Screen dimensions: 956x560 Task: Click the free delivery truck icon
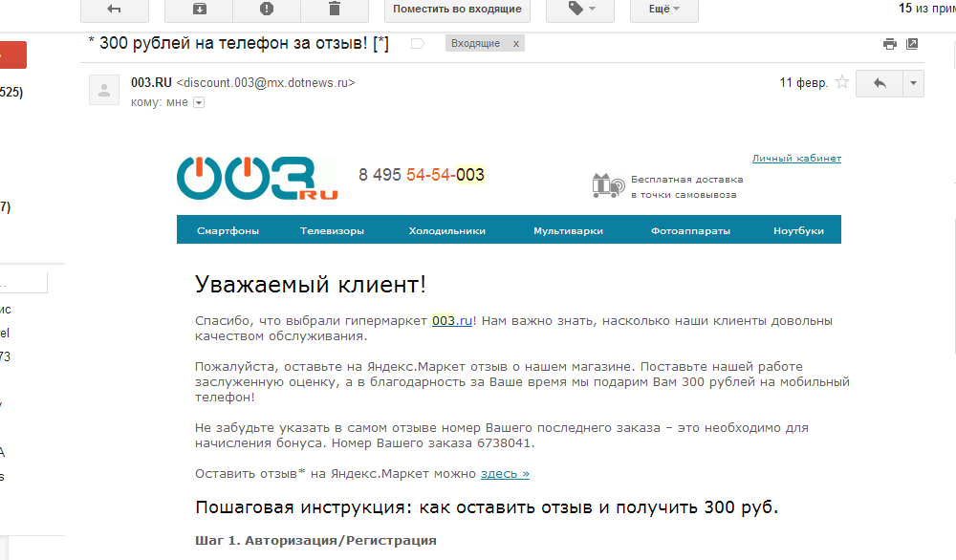point(608,185)
